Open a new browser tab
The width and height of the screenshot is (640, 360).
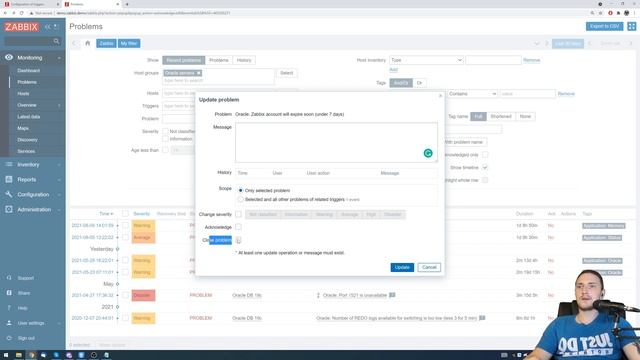(127, 4)
